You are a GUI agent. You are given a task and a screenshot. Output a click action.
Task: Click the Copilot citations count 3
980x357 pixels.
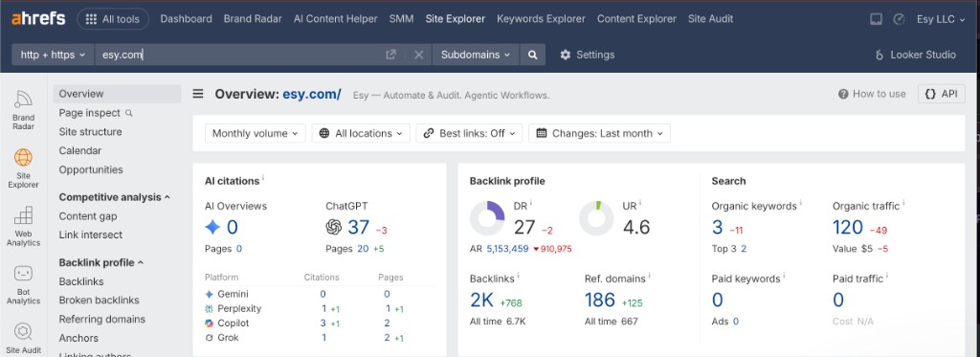[x=323, y=324]
